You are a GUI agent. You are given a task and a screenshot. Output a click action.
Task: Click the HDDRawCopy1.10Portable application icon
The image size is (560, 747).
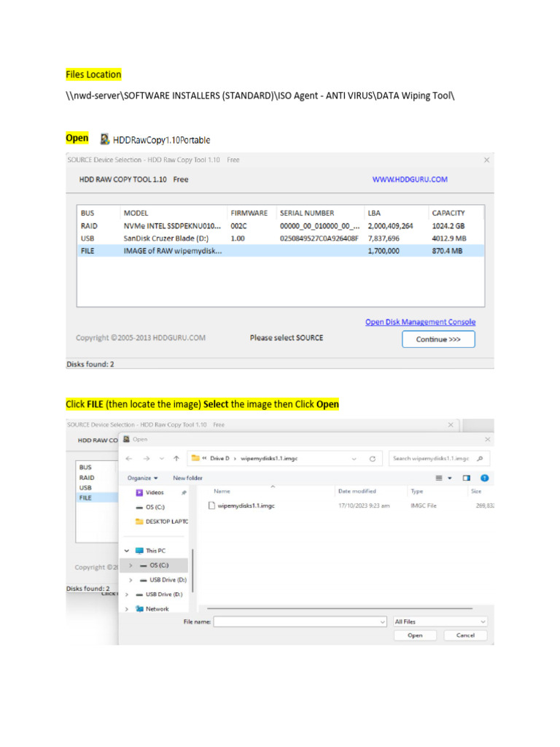click(x=105, y=139)
